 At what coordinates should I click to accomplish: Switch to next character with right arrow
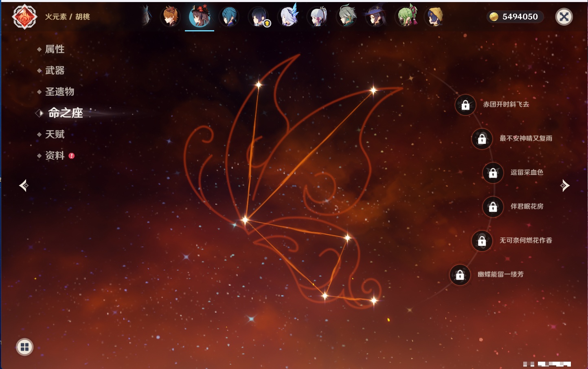[x=565, y=186]
